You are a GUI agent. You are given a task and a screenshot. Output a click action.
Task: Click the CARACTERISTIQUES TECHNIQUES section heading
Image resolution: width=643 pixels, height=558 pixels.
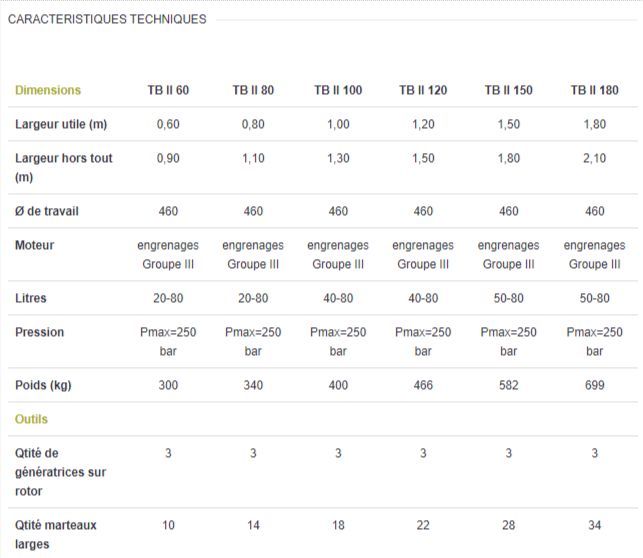[x=107, y=19]
